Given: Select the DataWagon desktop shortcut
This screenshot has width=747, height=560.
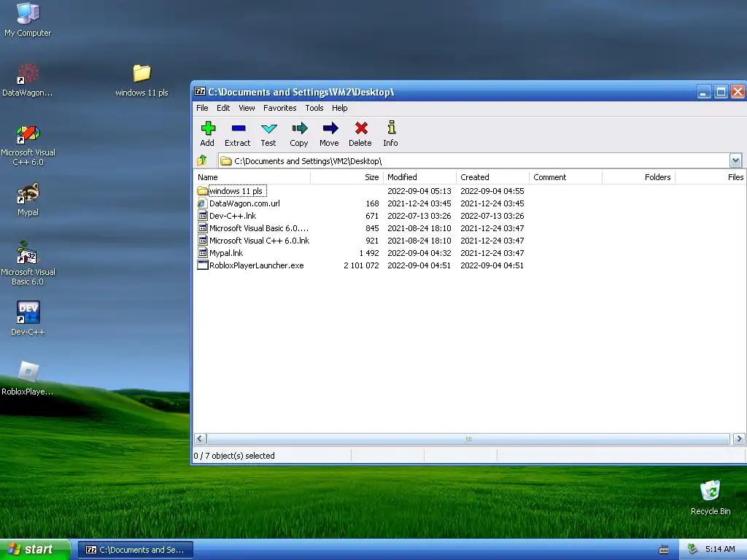Looking at the screenshot, I should 28,80.
